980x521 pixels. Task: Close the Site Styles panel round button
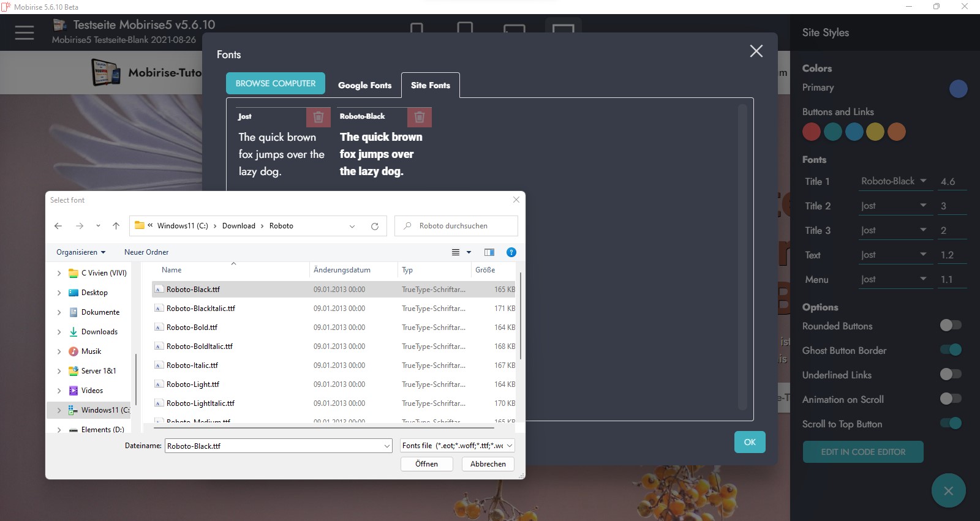[x=949, y=490]
